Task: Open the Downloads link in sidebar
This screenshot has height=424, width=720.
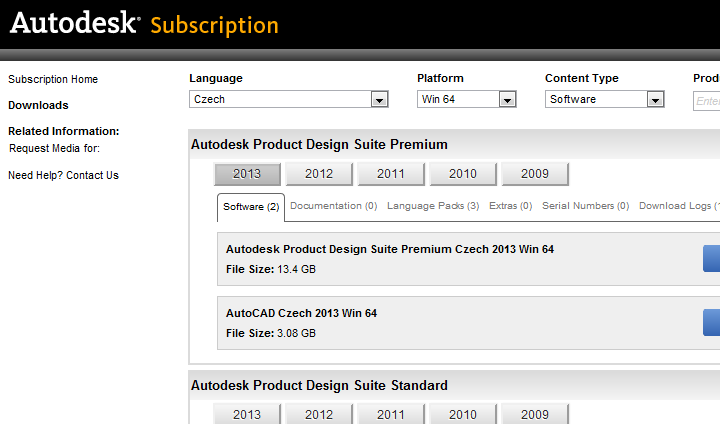Action: (38, 105)
